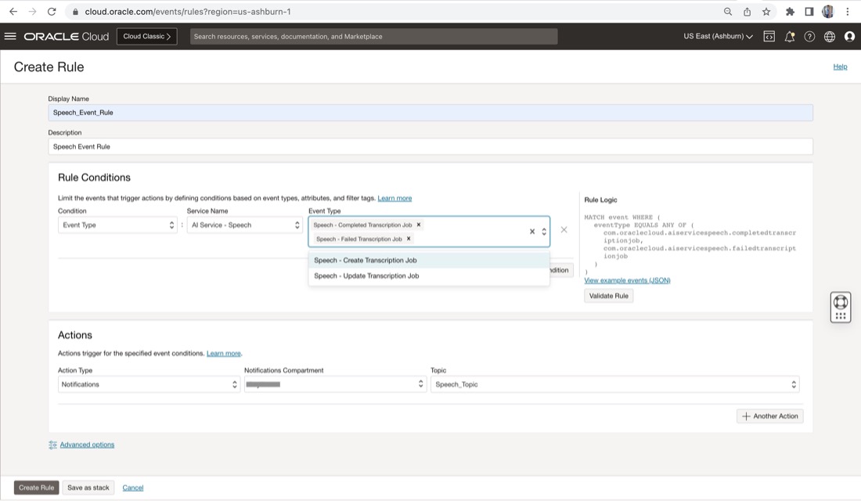
Task: Choose Speech - Update Transcription Job option
Action: coord(366,276)
